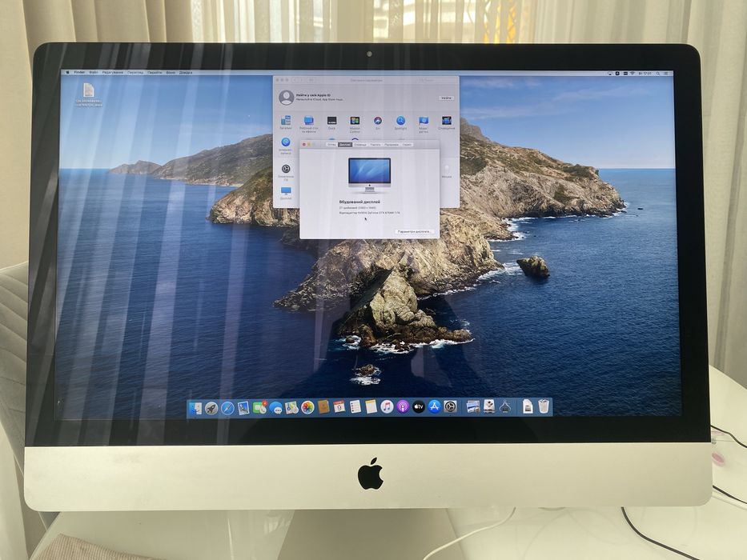Open Дисплеї pane icon in System Preferences
This screenshot has width=747, height=560.
[x=286, y=192]
